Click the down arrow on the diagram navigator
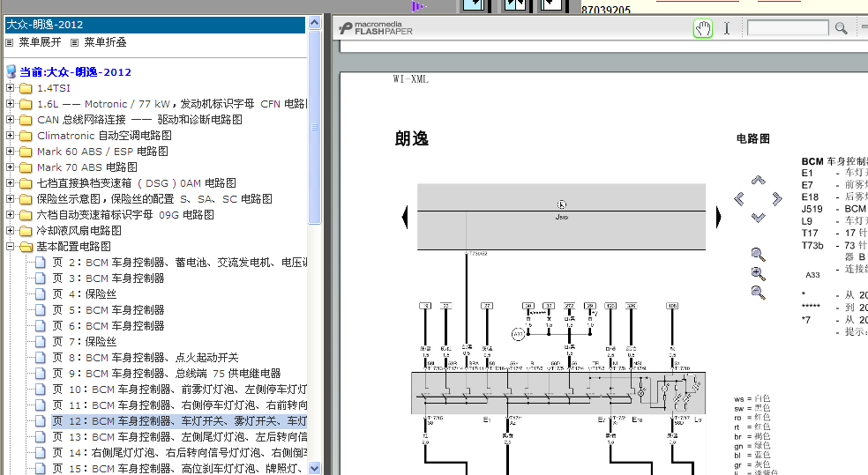Image resolution: width=868 pixels, height=475 pixels. 758,218
